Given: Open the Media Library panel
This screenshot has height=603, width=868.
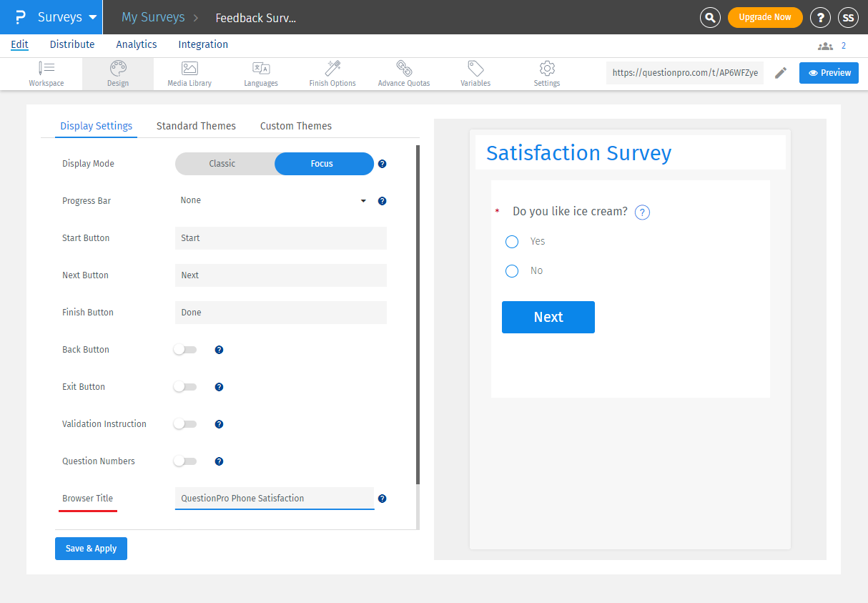Looking at the screenshot, I should point(189,73).
